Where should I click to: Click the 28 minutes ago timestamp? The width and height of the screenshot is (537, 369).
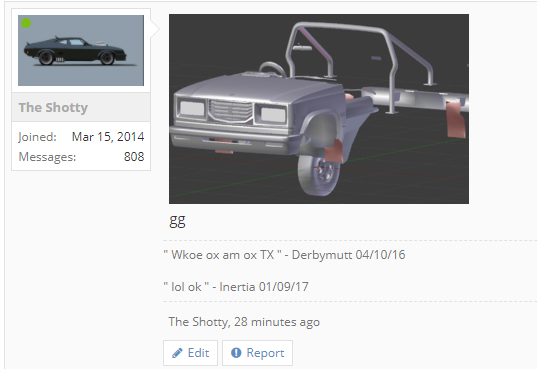tap(277, 322)
